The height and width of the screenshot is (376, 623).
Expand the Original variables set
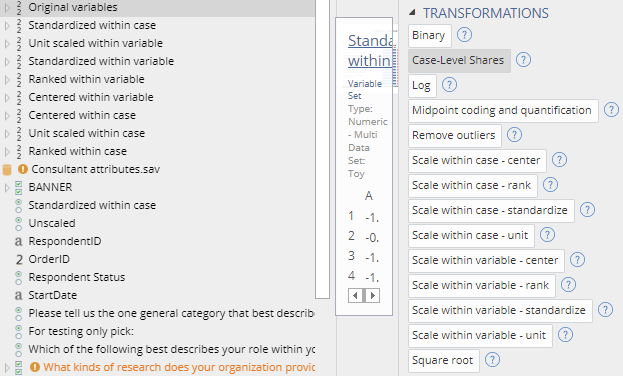(7, 7)
